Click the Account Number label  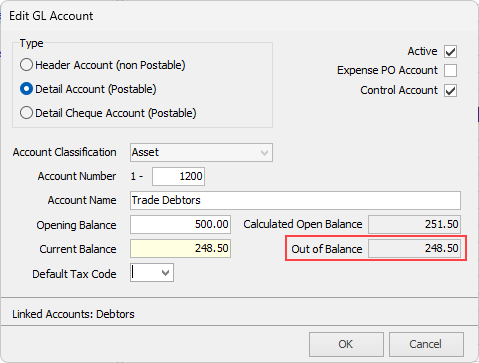coord(77,176)
